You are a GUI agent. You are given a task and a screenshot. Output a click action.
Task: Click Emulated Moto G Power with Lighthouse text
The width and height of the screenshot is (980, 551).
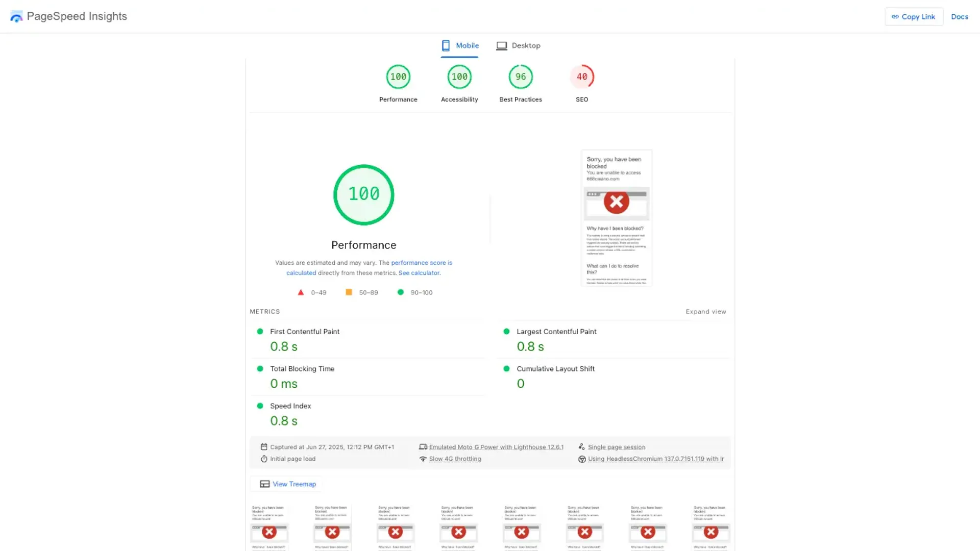click(496, 447)
